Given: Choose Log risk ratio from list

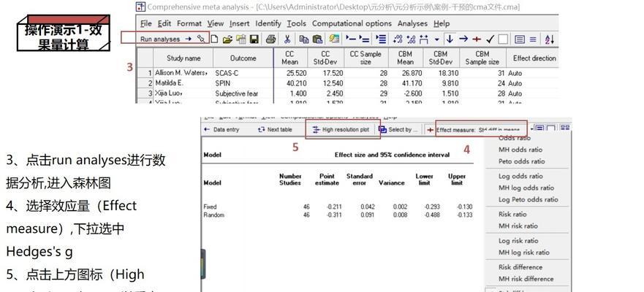Looking at the screenshot, I should tap(518, 241).
